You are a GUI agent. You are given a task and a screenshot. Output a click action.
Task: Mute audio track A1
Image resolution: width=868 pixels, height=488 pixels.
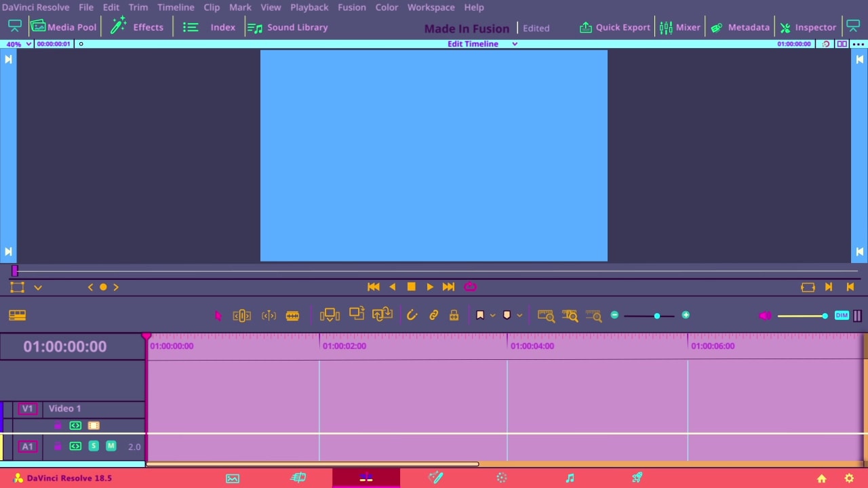click(x=111, y=446)
